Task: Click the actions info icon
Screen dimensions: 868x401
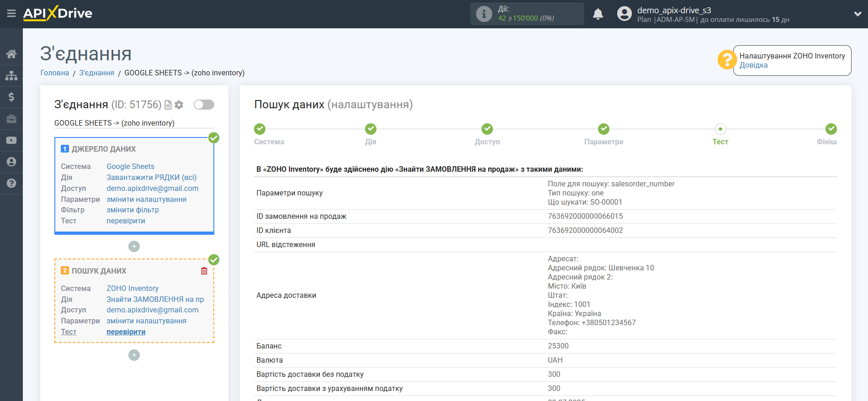Action: pyautogui.click(x=484, y=14)
